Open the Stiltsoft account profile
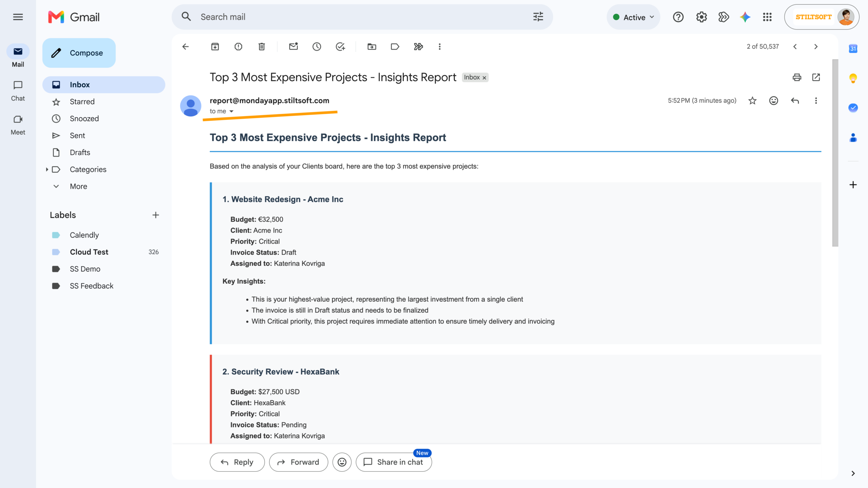The width and height of the screenshot is (868, 488). [x=822, y=17]
